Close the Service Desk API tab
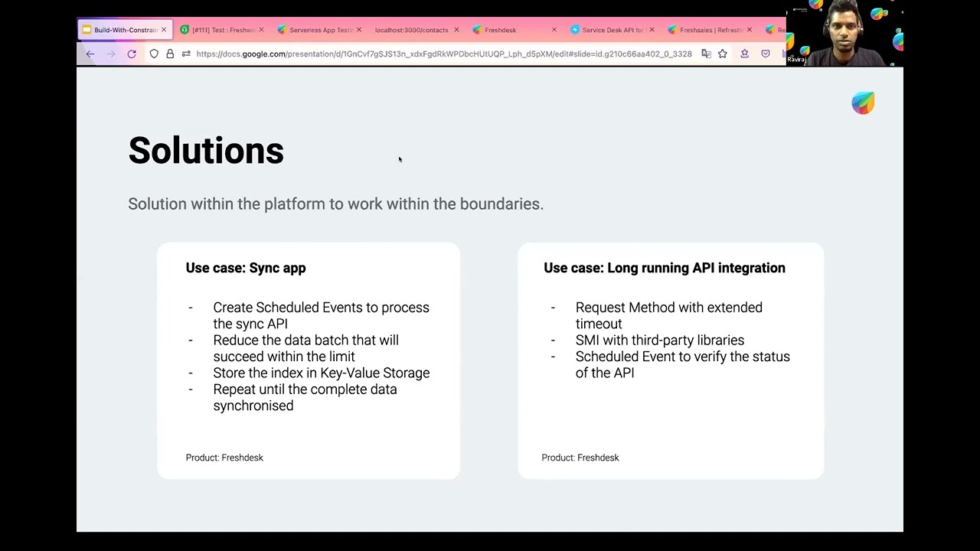This screenshot has width=980, height=551. tap(652, 30)
